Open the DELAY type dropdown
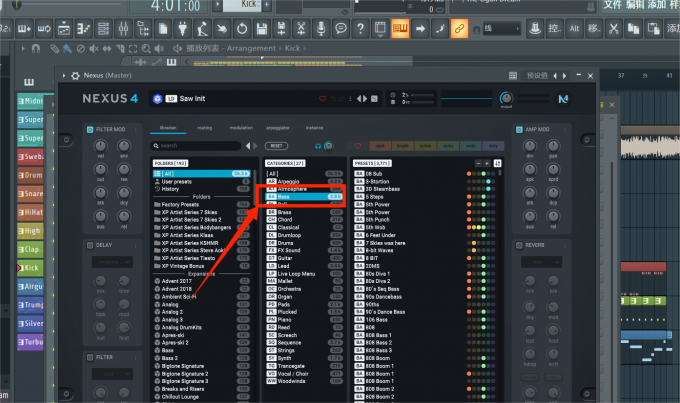The height and width of the screenshot is (403, 680). point(112,262)
